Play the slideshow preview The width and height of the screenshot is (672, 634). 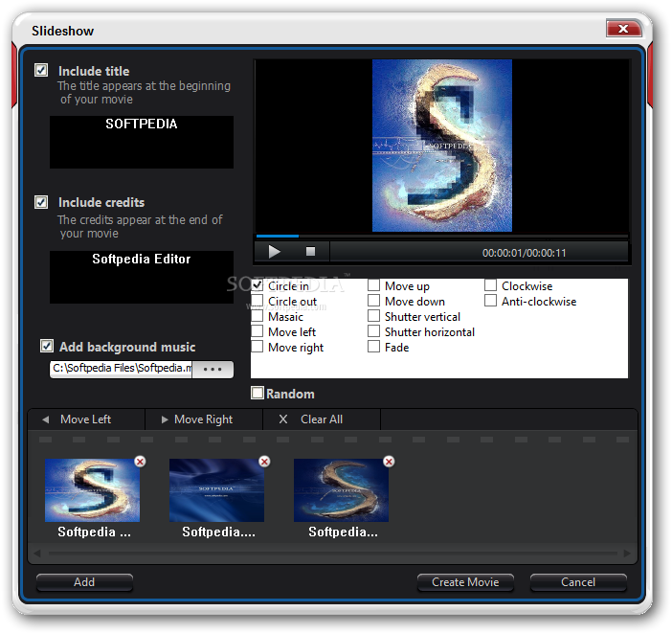pos(275,252)
